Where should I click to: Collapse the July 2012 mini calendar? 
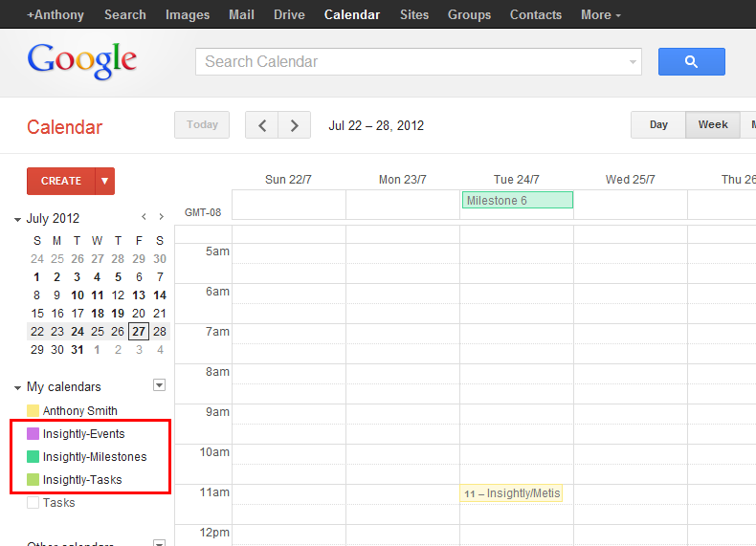pyautogui.click(x=17, y=219)
